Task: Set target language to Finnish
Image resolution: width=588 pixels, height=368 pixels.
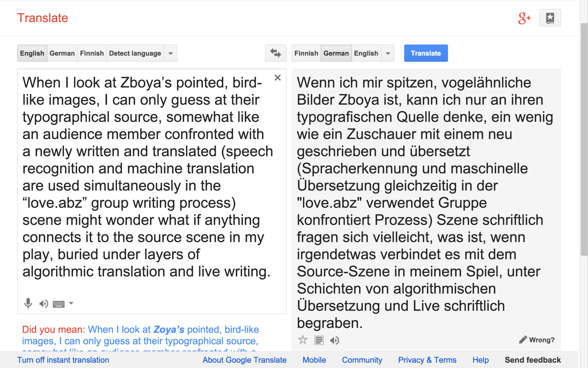Action: click(306, 53)
